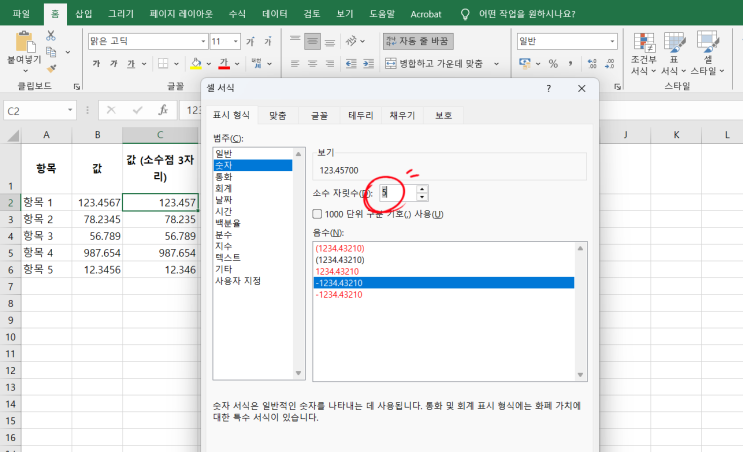Expand the 병합하고 가운데 맞춤 dropdown arrow
Image resolution: width=743 pixels, height=452 pixels.
497,63
